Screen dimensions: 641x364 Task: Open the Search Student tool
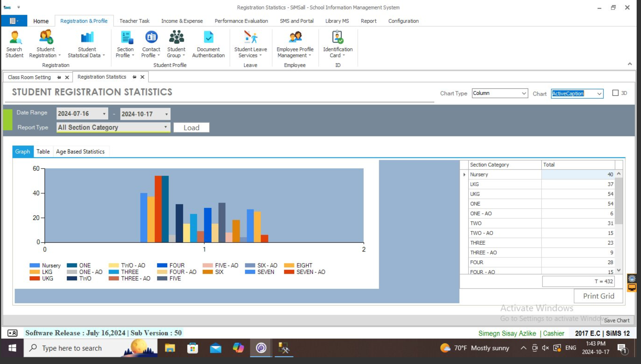(x=14, y=44)
